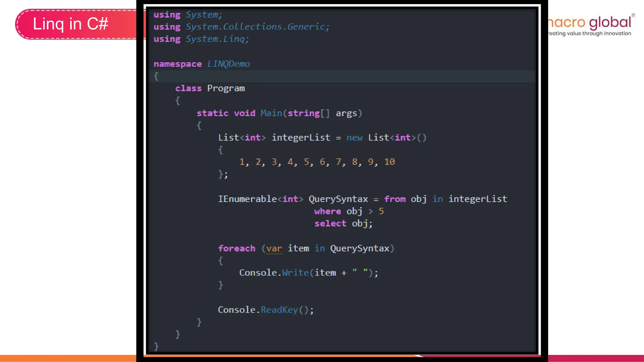
Task: Click the number 1 in the list
Action: point(242,162)
